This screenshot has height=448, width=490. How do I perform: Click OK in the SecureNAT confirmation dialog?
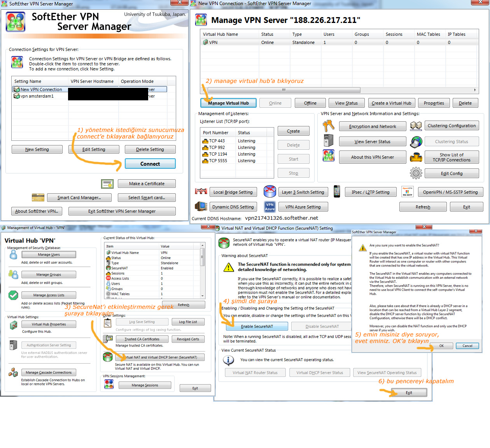tap(441, 346)
